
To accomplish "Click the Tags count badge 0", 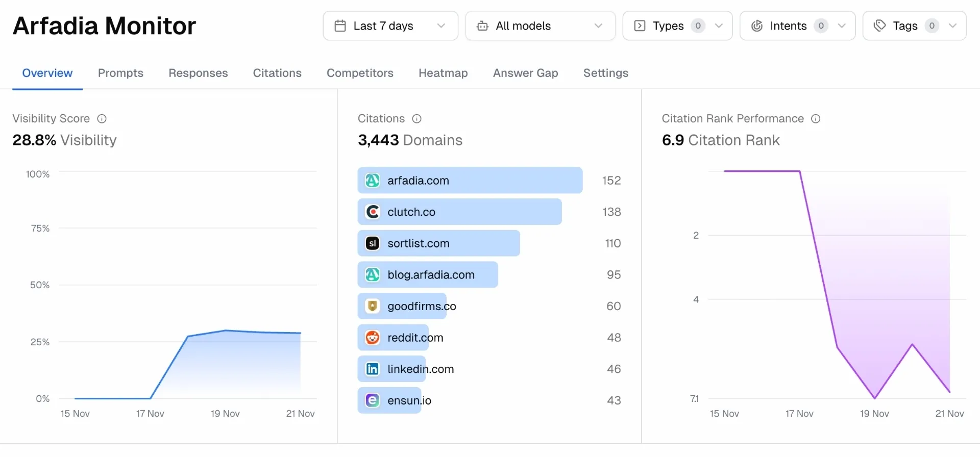I will pyautogui.click(x=932, y=26).
